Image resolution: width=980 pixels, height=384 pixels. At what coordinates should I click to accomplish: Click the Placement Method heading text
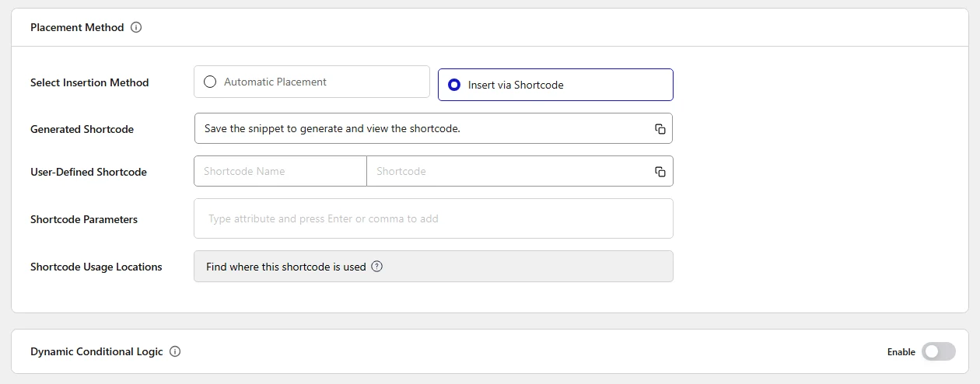77,27
